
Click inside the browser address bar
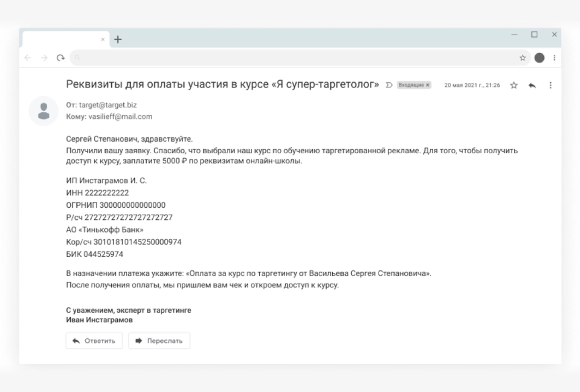[256, 57]
